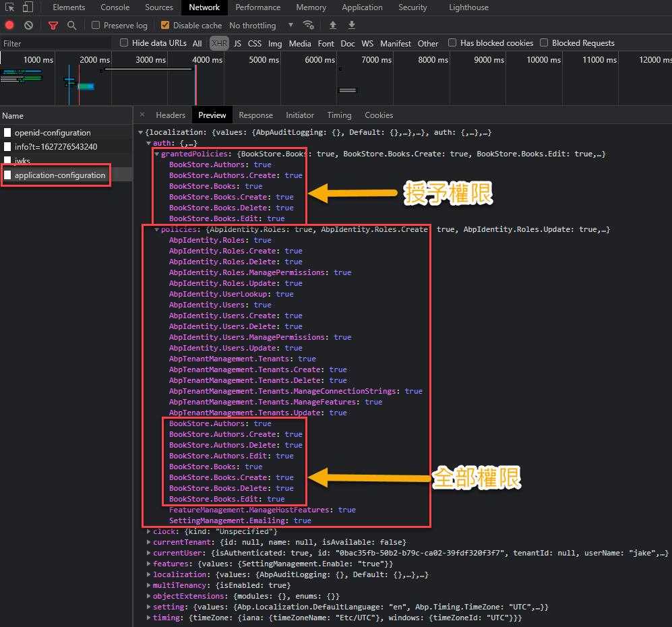Screen dimensions: 672x627
Task: Check the Hide data URLs checkbox
Action: point(124,43)
